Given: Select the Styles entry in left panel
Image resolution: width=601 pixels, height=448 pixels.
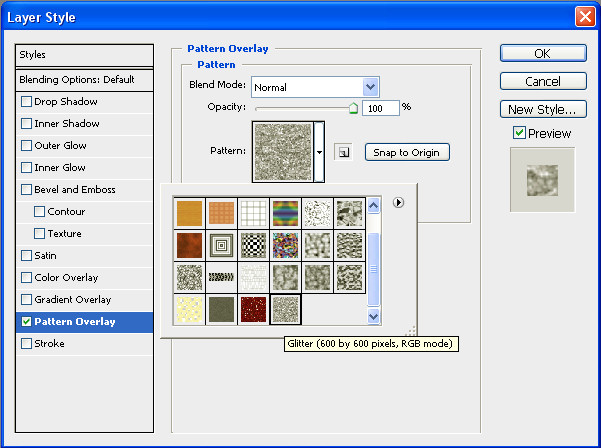Looking at the screenshot, I should click(84, 55).
